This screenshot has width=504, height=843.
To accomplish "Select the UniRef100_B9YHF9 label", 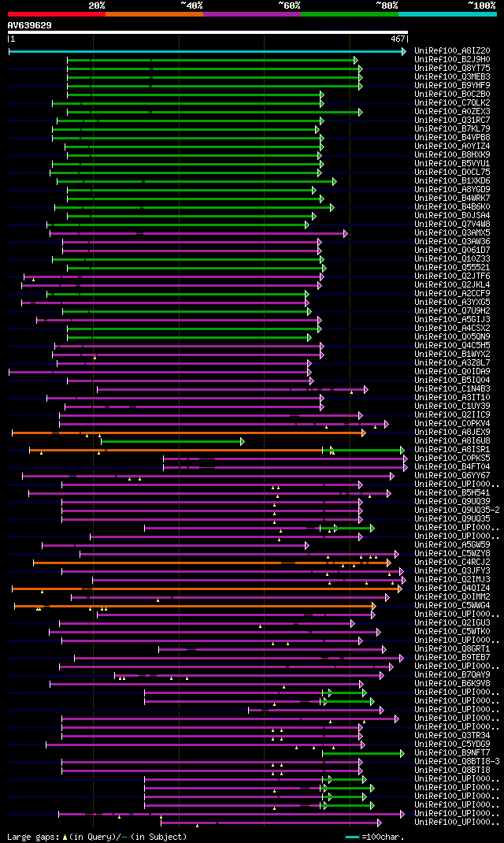I will [x=452, y=86].
